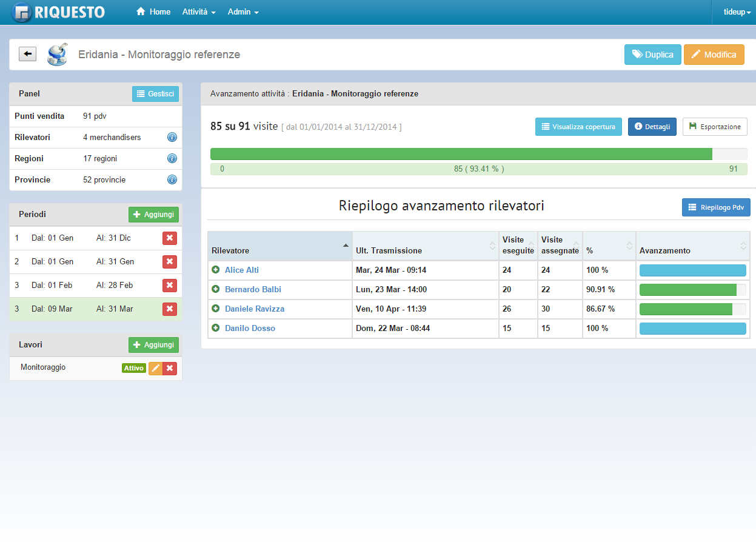Click the Regioni info icon

172,159
